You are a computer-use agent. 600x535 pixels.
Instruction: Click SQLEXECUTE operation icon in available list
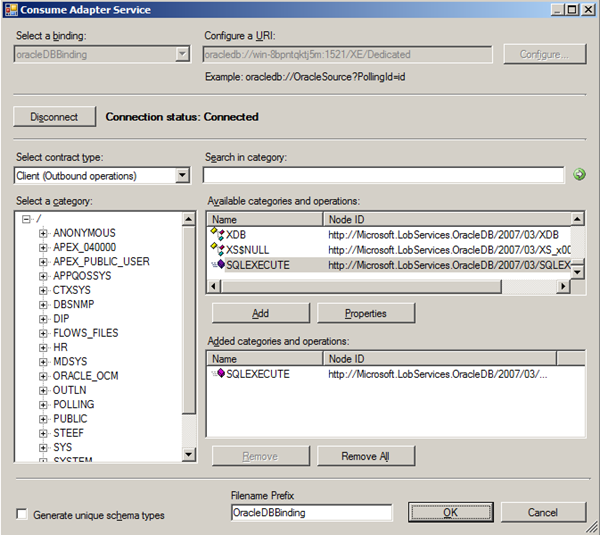point(219,264)
